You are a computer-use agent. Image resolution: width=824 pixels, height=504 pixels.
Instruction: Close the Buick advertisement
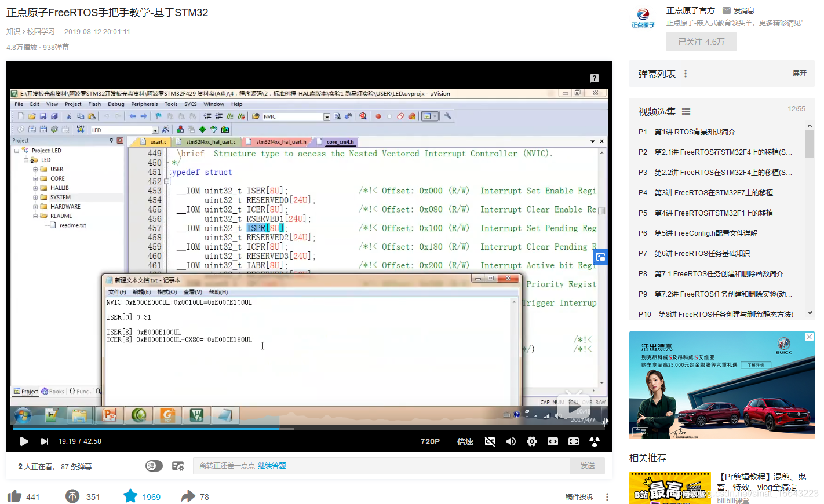810,337
